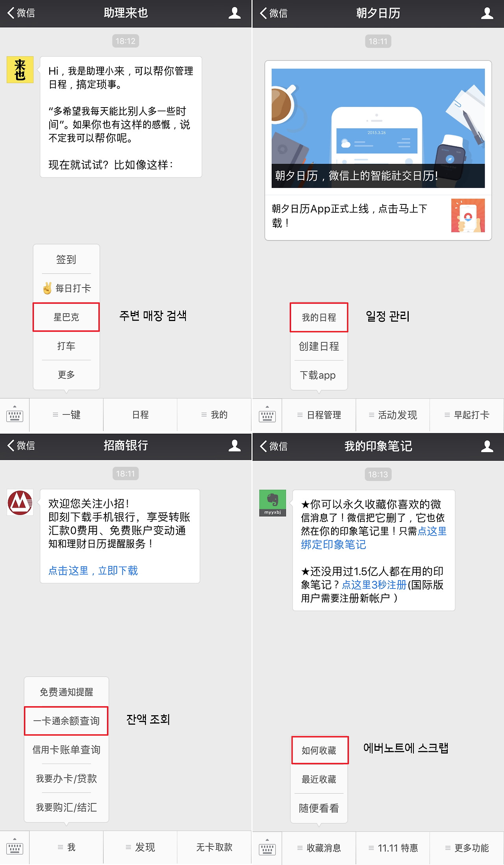Select 免费通知提醒 menu entry

pyautogui.click(x=66, y=692)
